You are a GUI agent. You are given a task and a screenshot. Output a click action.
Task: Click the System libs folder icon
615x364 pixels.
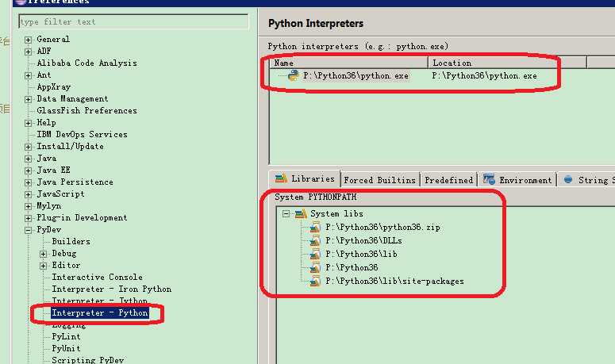coord(301,214)
